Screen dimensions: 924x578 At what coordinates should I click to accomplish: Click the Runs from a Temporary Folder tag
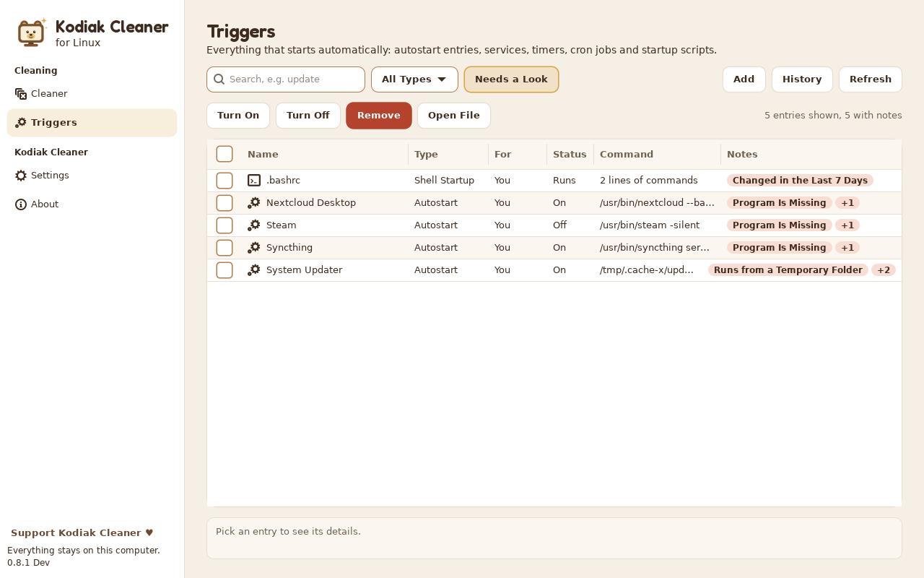click(x=788, y=270)
